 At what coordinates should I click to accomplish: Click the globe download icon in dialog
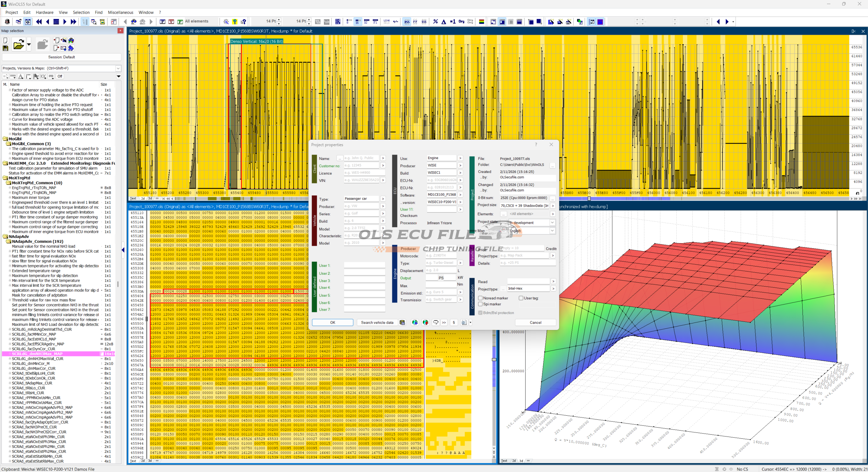click(415, 322)
